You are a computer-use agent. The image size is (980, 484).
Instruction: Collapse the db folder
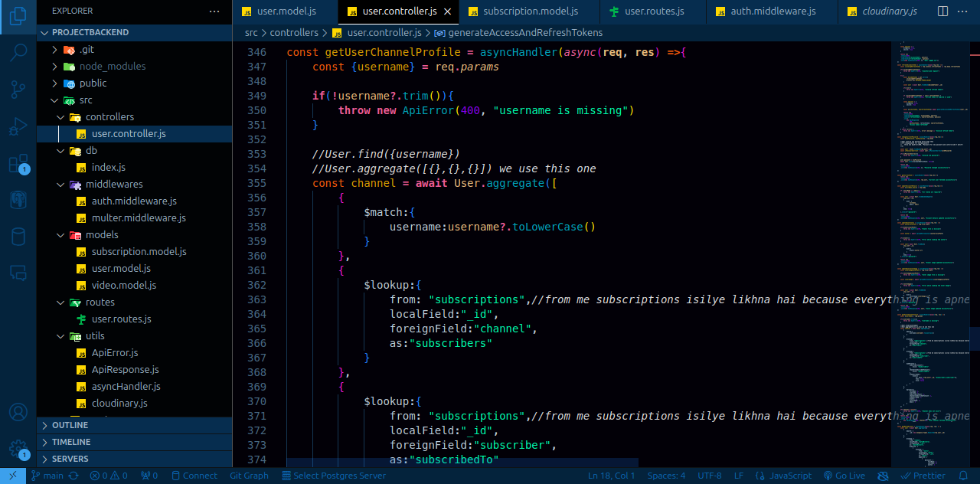61,150
